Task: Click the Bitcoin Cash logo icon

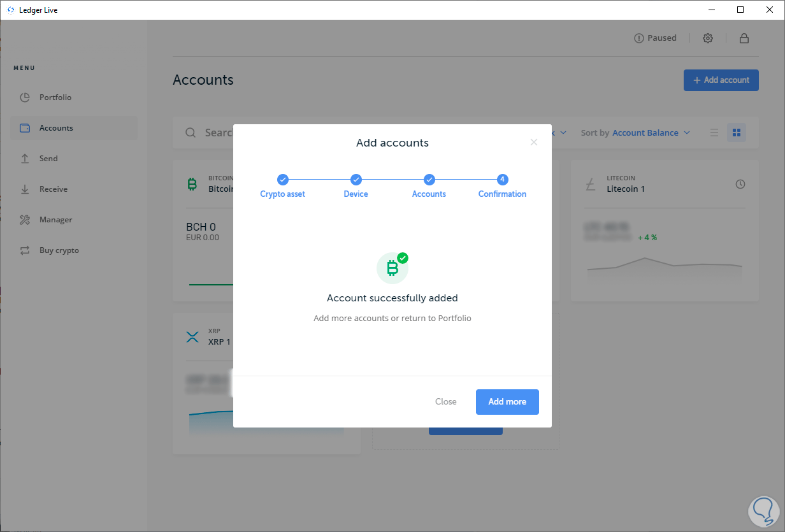Action: point(192,184)
